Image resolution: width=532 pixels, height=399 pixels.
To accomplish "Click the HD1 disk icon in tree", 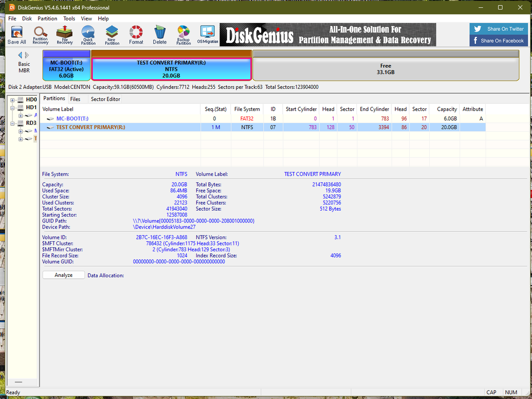I will point(21,108).
